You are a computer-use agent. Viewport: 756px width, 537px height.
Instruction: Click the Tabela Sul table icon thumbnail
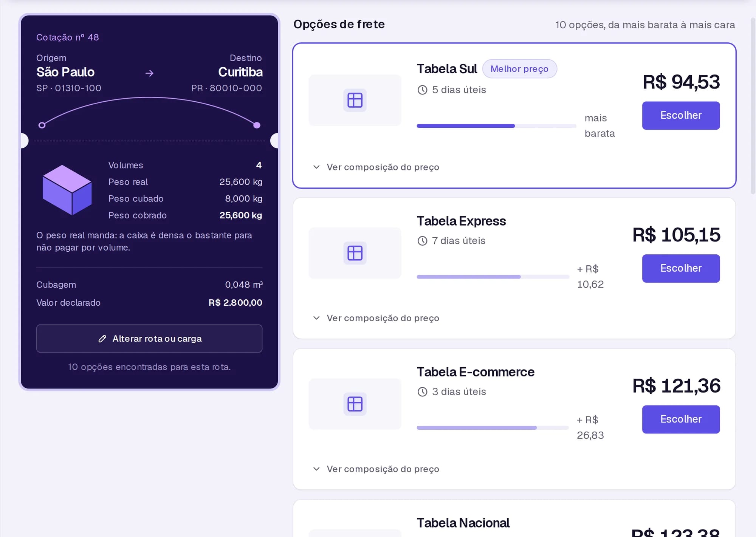355,100
